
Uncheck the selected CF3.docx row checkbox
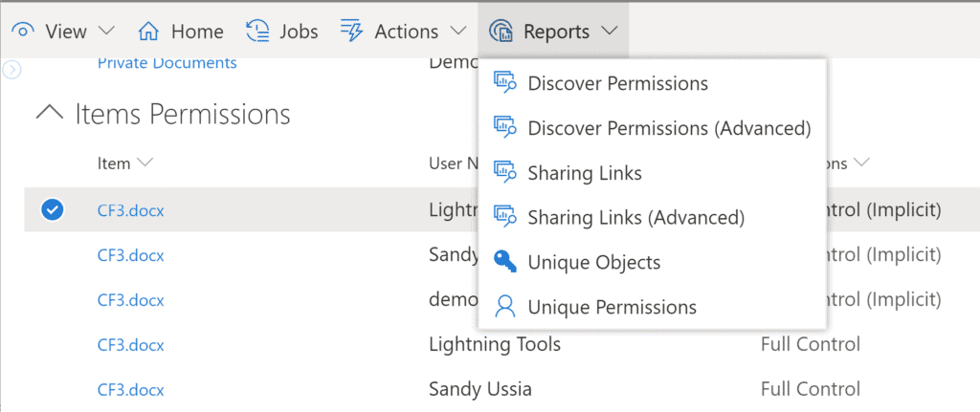(x=53, y=210)
